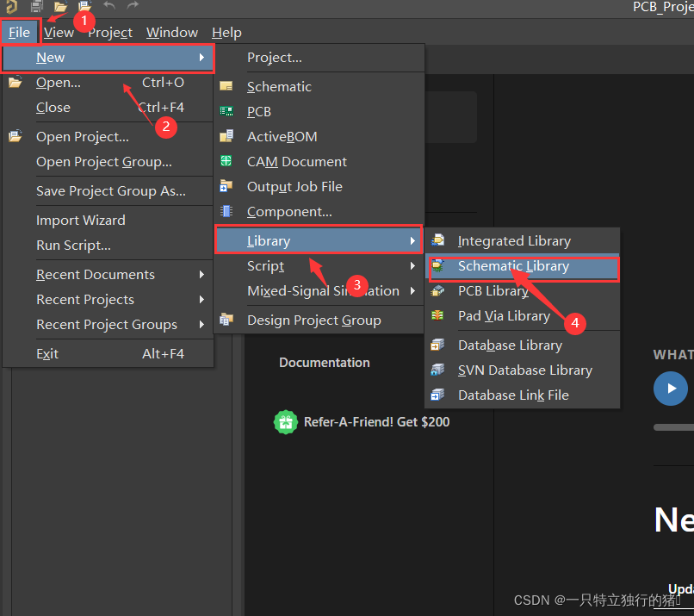The width and height of the screenshot is (694, 616).
Task: Click the Component... chip icon
Action: point(226,211)
